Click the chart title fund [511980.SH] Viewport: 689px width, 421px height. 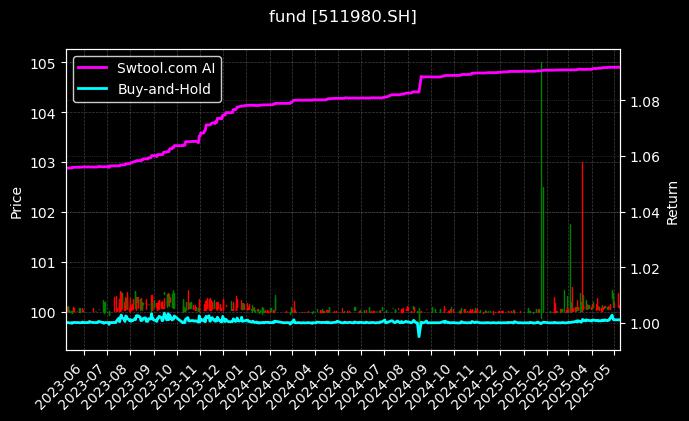click(x=343, y=17)
